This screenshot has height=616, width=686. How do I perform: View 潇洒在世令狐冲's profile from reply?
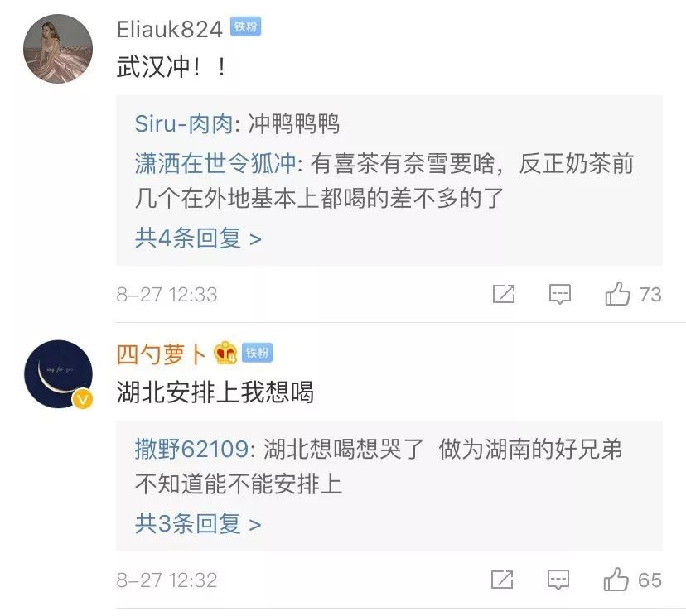pyautogui.click(x=215, y=163)
